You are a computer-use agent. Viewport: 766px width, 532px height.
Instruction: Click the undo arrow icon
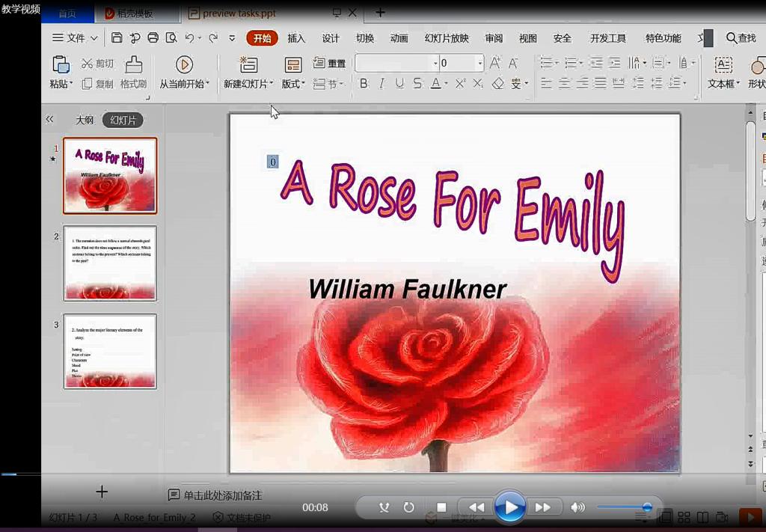[190, 38]
